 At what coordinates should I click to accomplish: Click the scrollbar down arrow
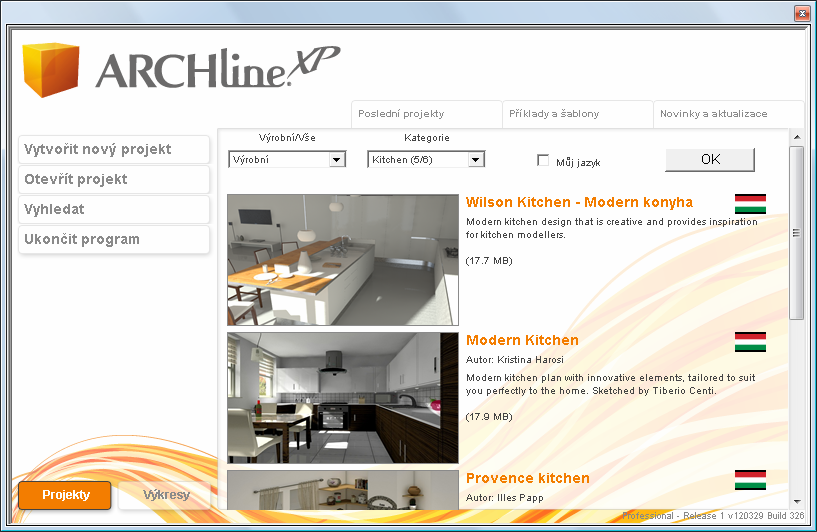[x=797, y=502]
